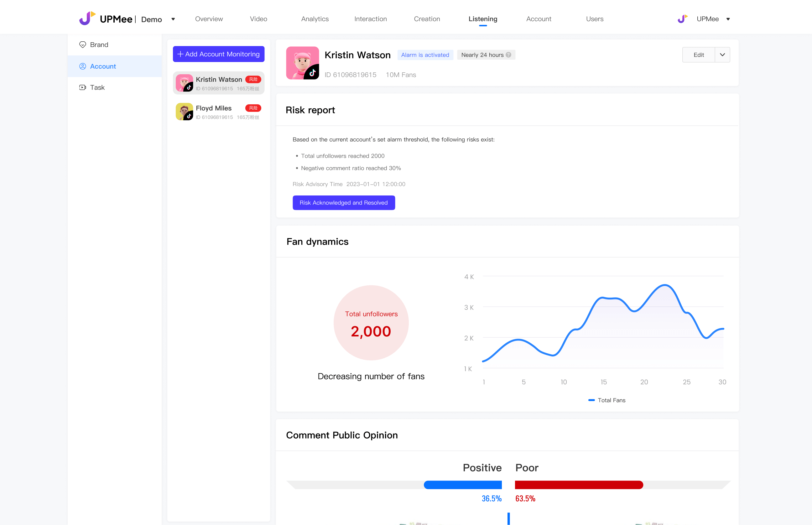
Task: Click the Alarm is activated tag
Action: pyautogui.click(x=425, y=55)
